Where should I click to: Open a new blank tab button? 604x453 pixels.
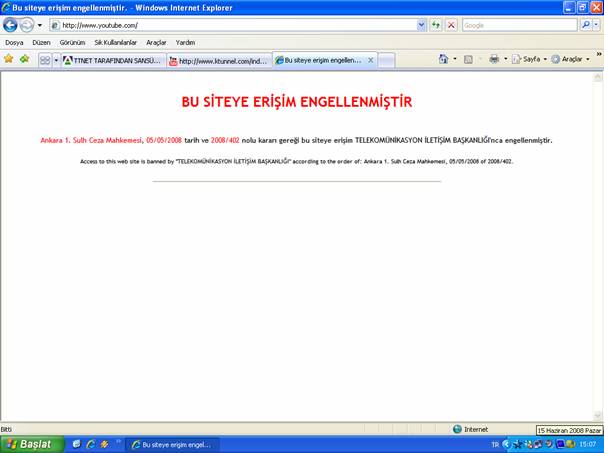point(386,60)
